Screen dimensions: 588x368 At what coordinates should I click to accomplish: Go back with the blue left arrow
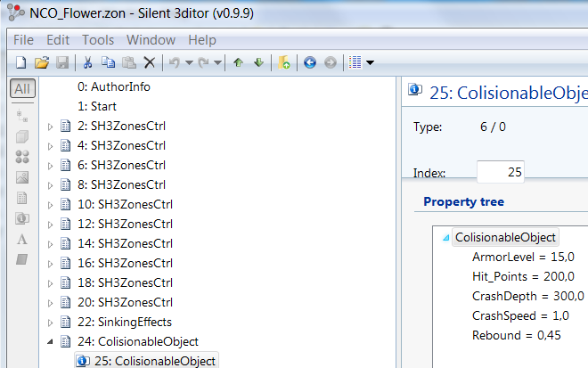pos(309,62)
